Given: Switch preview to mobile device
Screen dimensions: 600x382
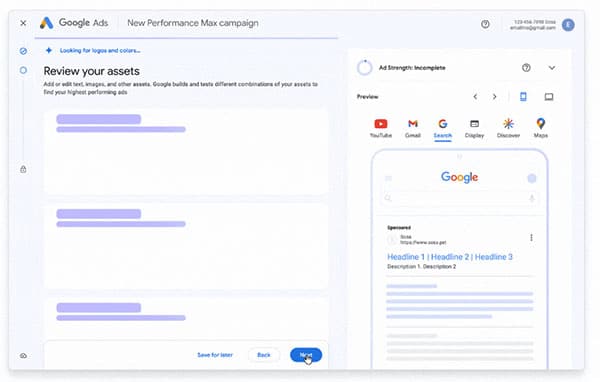Looking at the screenshot, I should 523,97.
